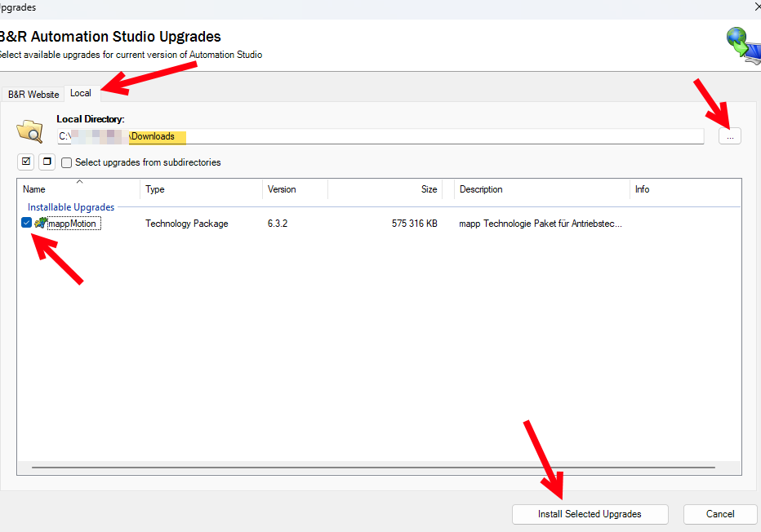Click the Description column header
This screenshot has width=761, height=532.
click(x=542, y=189)
